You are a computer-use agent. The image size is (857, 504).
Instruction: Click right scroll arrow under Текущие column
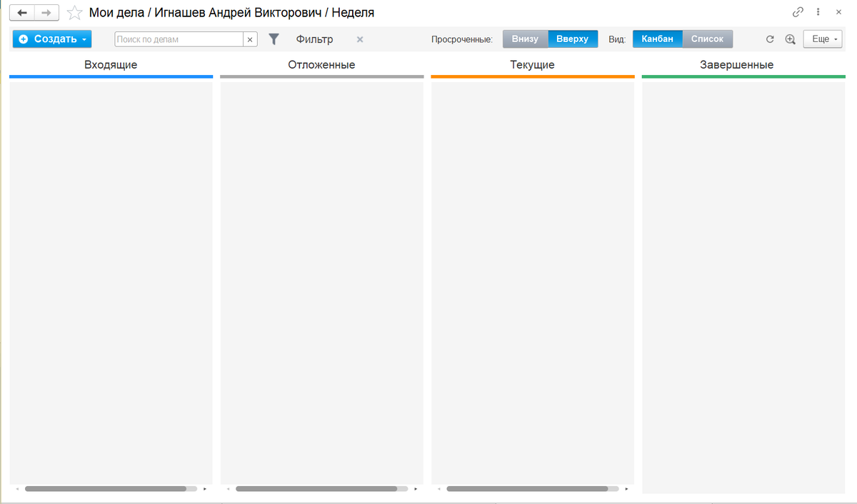coord(626,489)
